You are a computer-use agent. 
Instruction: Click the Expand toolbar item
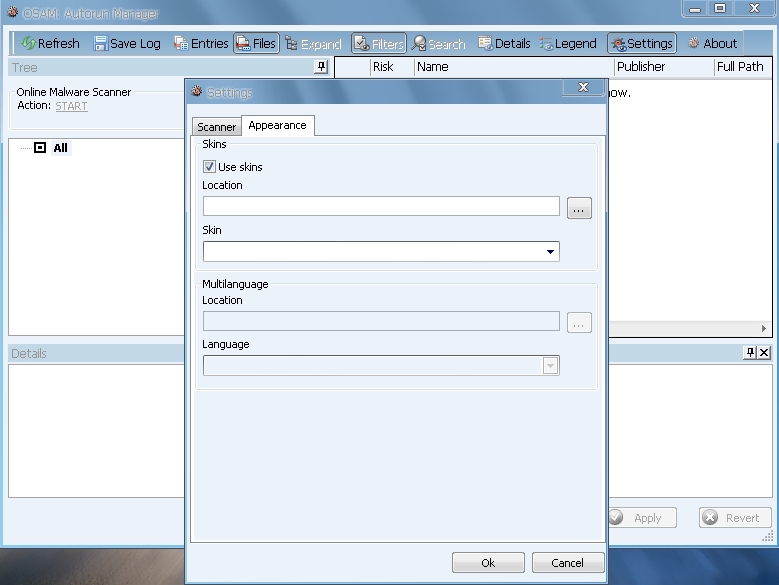313,44
